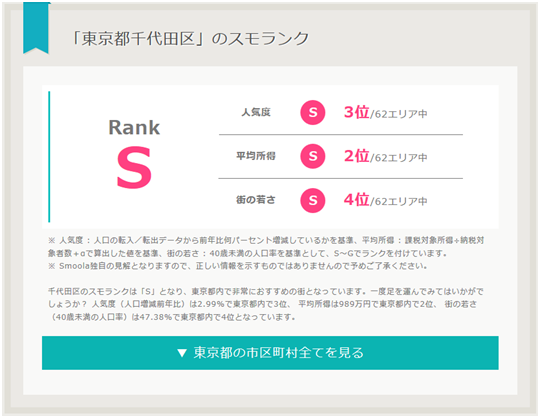Viewport: 540px width, 418px height.
Task: Click the 3位 ranking text
Action: [356, 112]
